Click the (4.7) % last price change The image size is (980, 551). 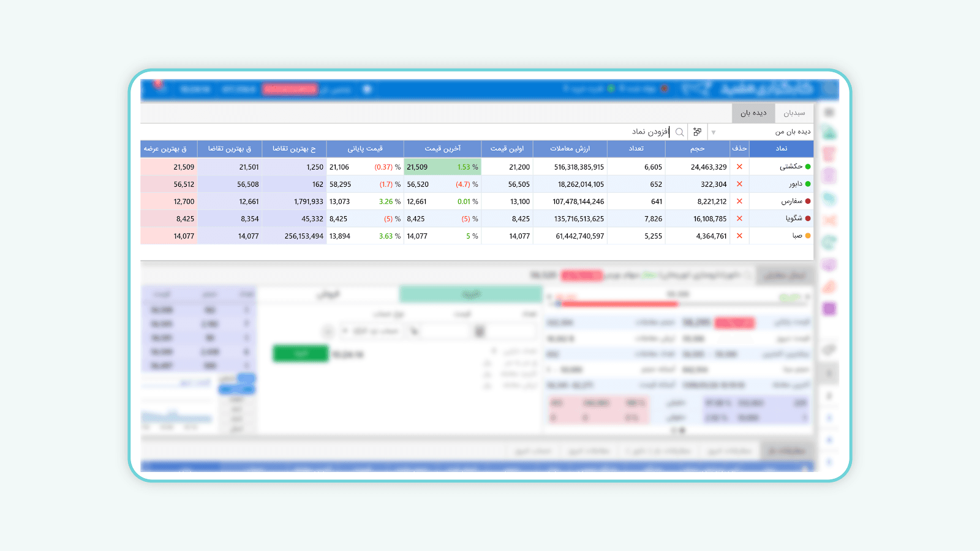point(467,184)
